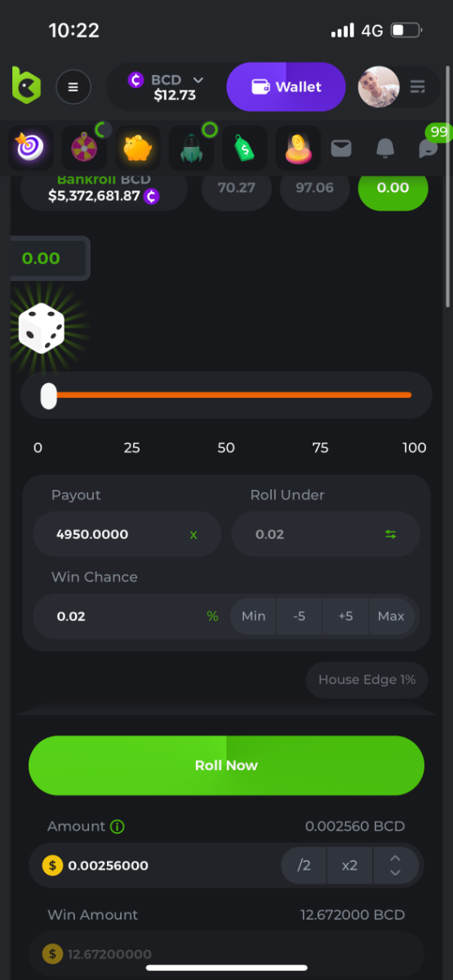Open the lucky spin wheel icon
The width and height of the screenshot is (453, 980).
pos(84,148)
